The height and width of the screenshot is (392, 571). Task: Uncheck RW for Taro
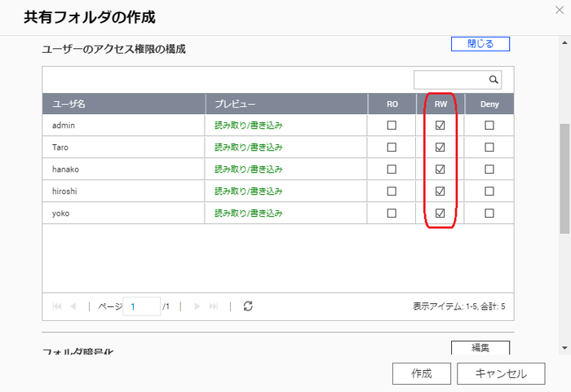[440, 147]
